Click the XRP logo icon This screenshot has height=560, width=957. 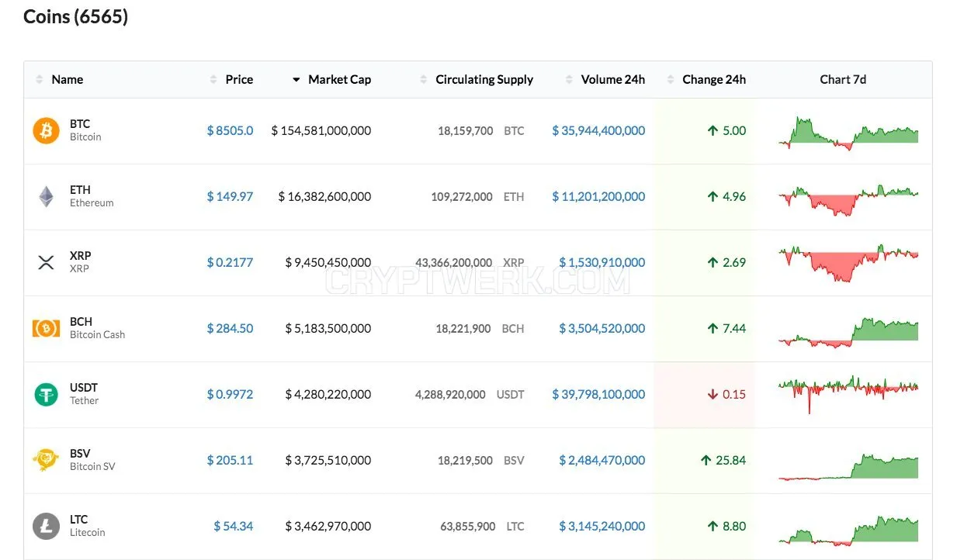click(46, 262)
